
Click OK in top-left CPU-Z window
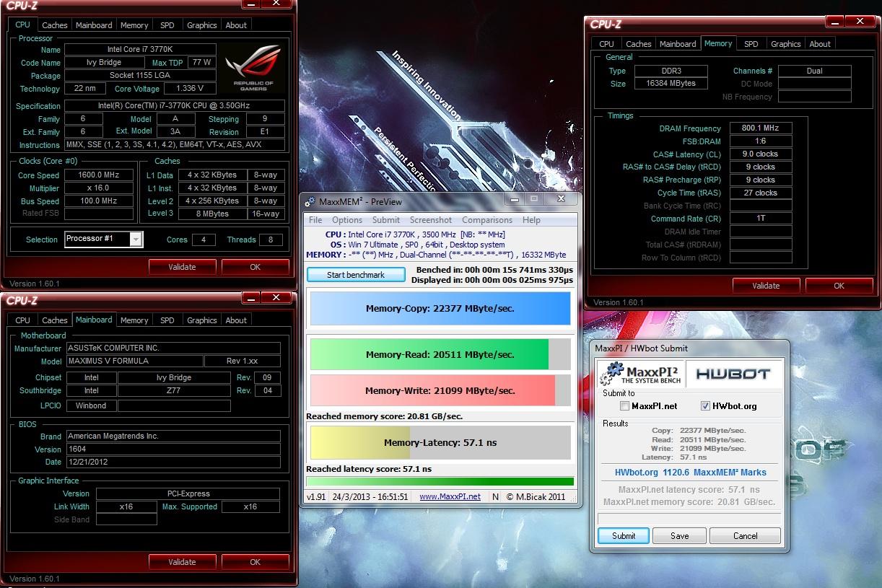[255, 267]
